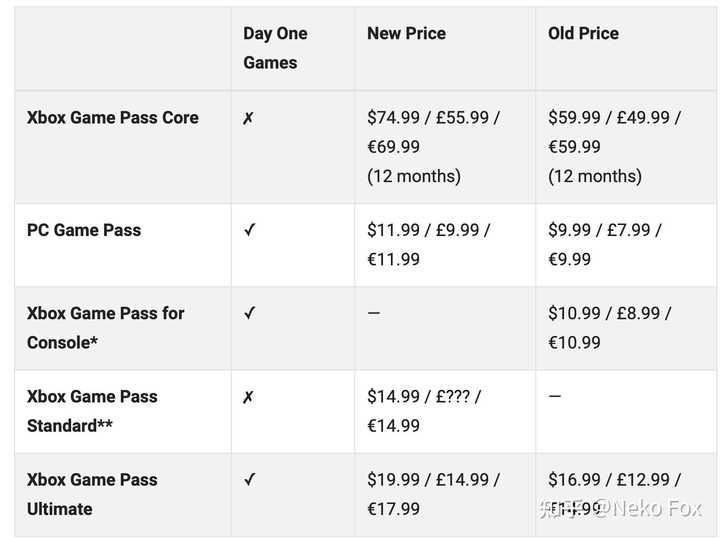Click the Day One Games column header
The image size is (720, 538).
pyautogui.click(x=274, y=47)
